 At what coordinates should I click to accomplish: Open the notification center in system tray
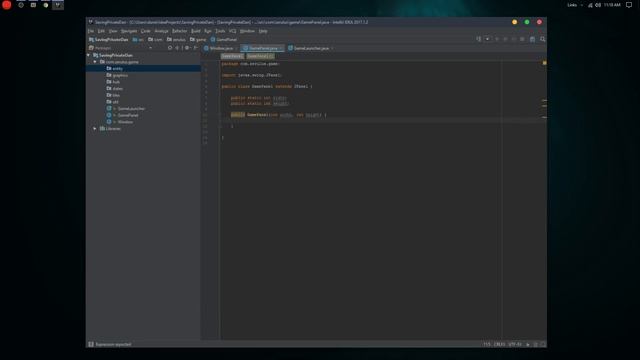click(629, 5)
